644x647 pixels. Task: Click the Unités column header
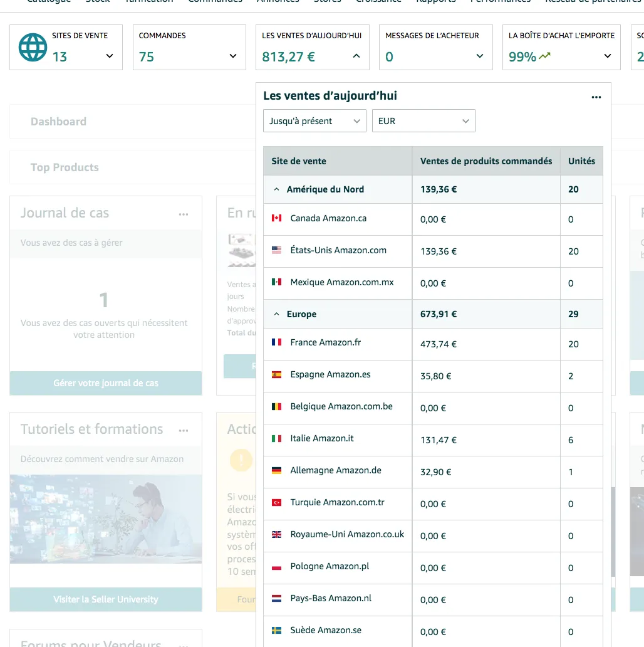coord(581,161)
